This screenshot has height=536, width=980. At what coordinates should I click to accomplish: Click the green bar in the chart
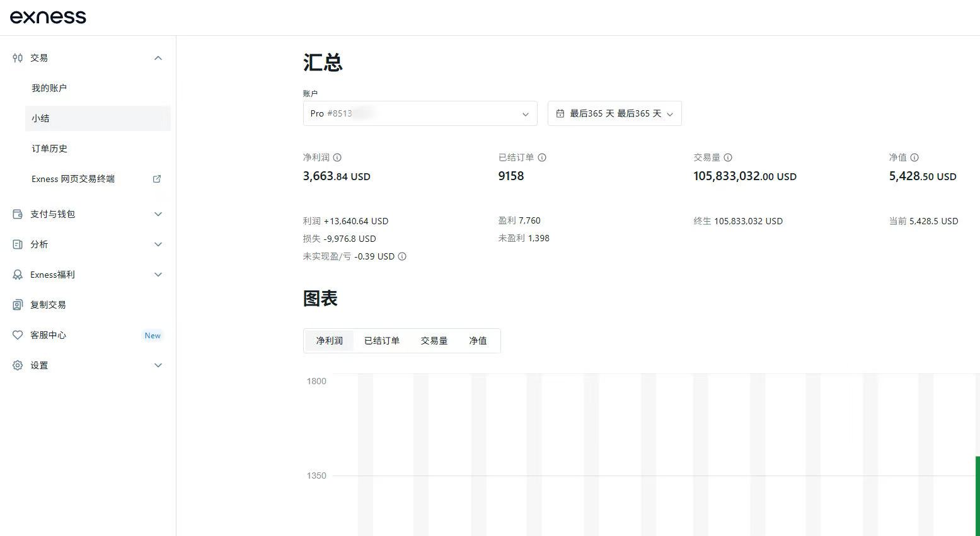pyautogui.click(x=977, y=496)
